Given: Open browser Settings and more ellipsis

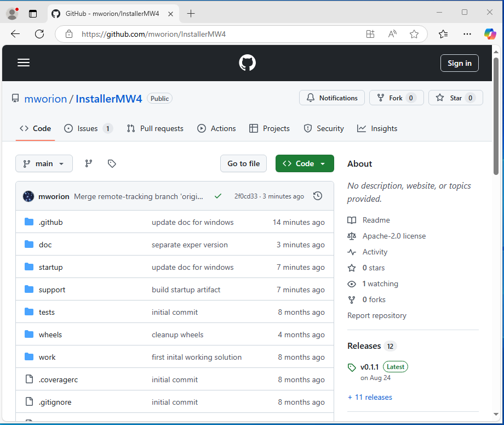Looking at the screenshot, I should [467, 34].
